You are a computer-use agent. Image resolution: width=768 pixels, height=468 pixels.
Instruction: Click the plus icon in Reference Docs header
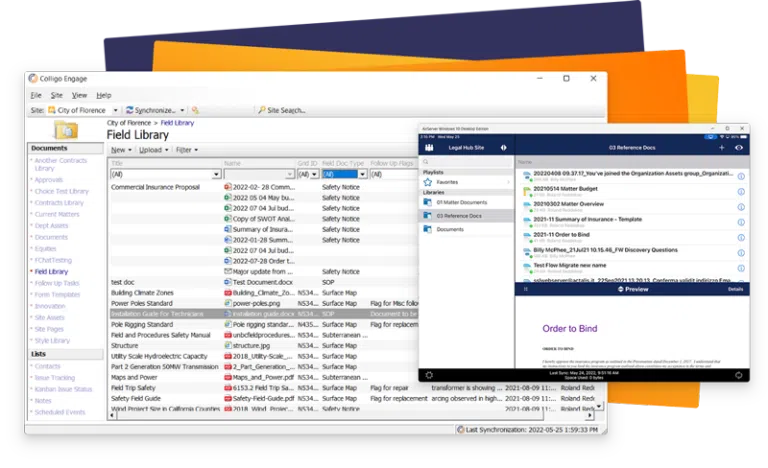coord(721,148)
